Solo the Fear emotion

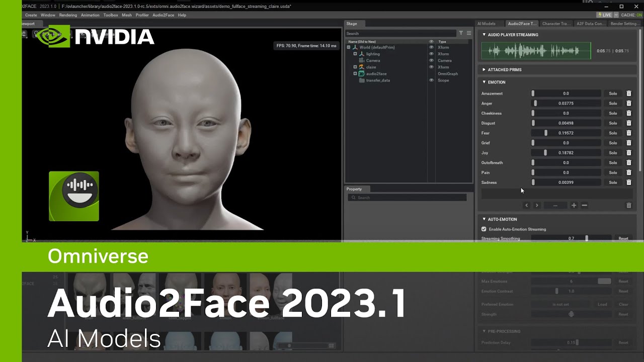click(613, 133)
